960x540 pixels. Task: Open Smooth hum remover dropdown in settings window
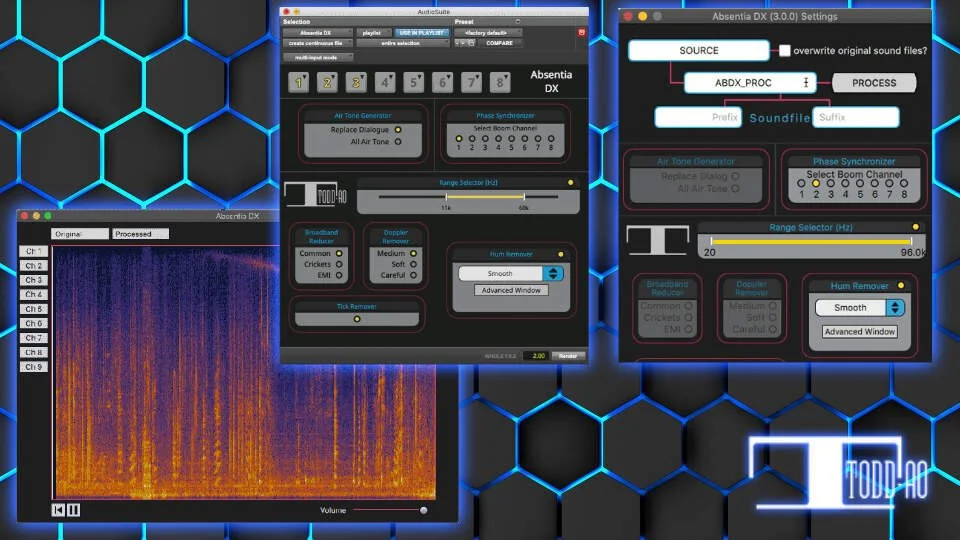860,307
